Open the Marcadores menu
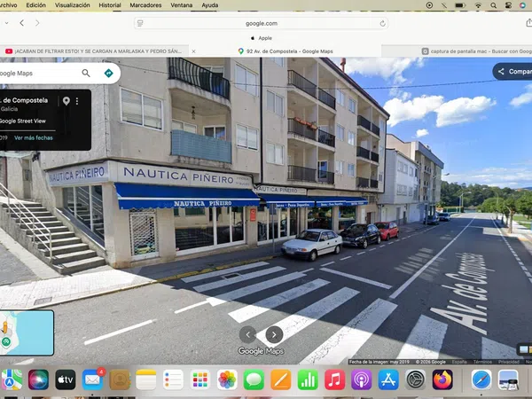 pyautogui.click(x=145, y=5)
